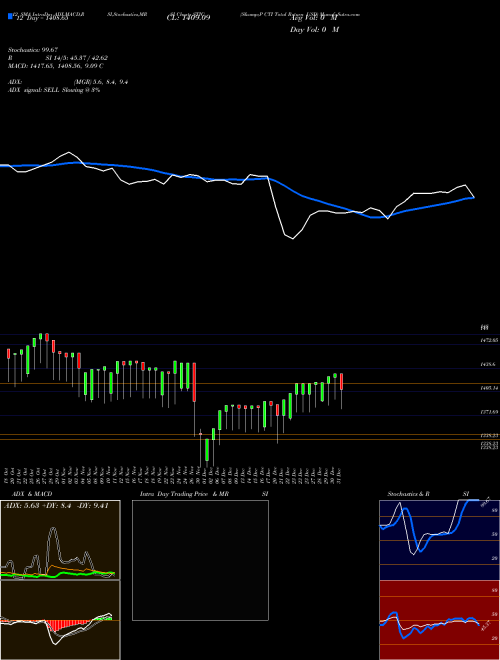Click the "Day Vol: 0 M" label
Image resolution: width=500 pixels, height=660 pixels.
pos(314,29)
